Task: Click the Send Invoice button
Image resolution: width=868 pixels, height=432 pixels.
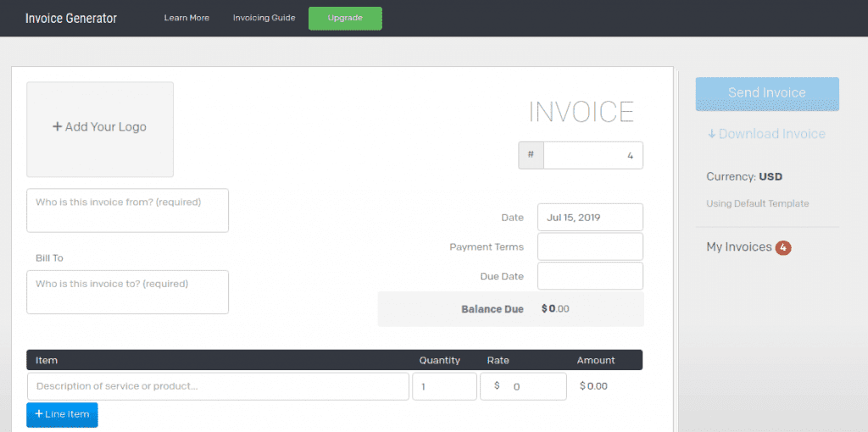Action: (x=767, y=93)
